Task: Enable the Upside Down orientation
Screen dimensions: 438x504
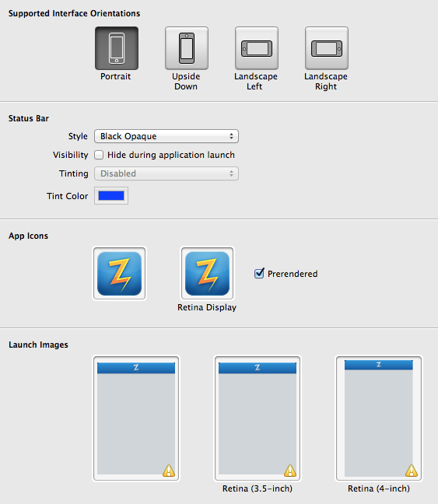Action: click(187, 48)
